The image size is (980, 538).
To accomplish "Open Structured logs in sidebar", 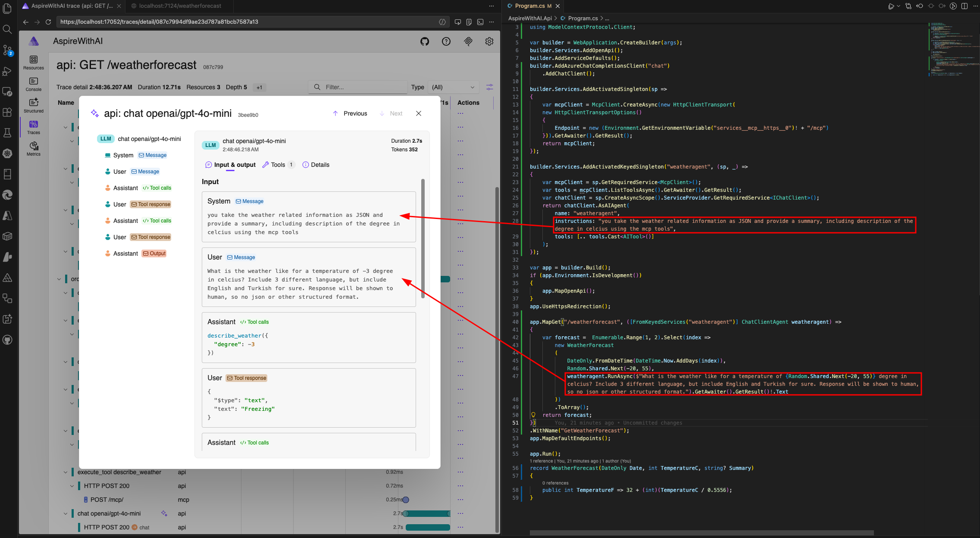I will 34,105.
